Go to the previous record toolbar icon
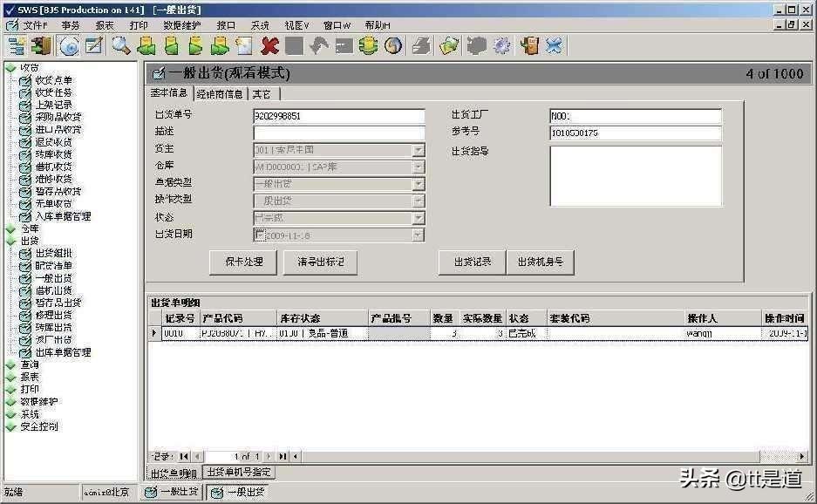817x504 pixels. [171, 46]
